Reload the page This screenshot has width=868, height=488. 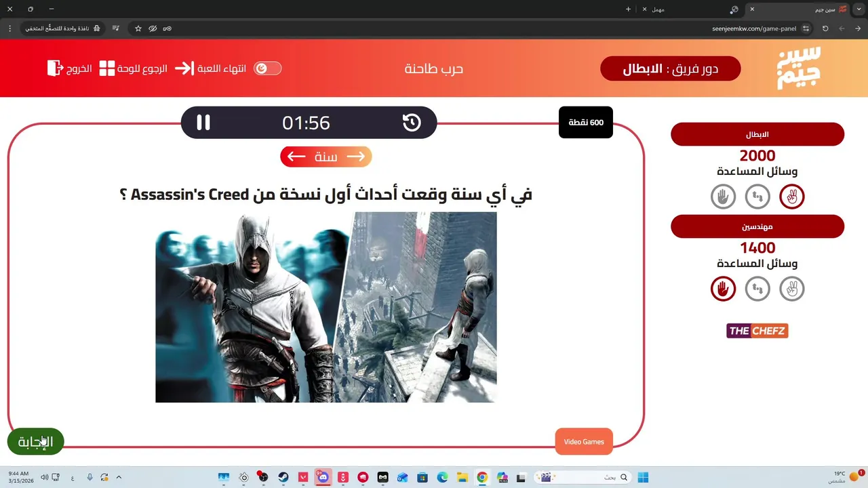click(825, 28)
